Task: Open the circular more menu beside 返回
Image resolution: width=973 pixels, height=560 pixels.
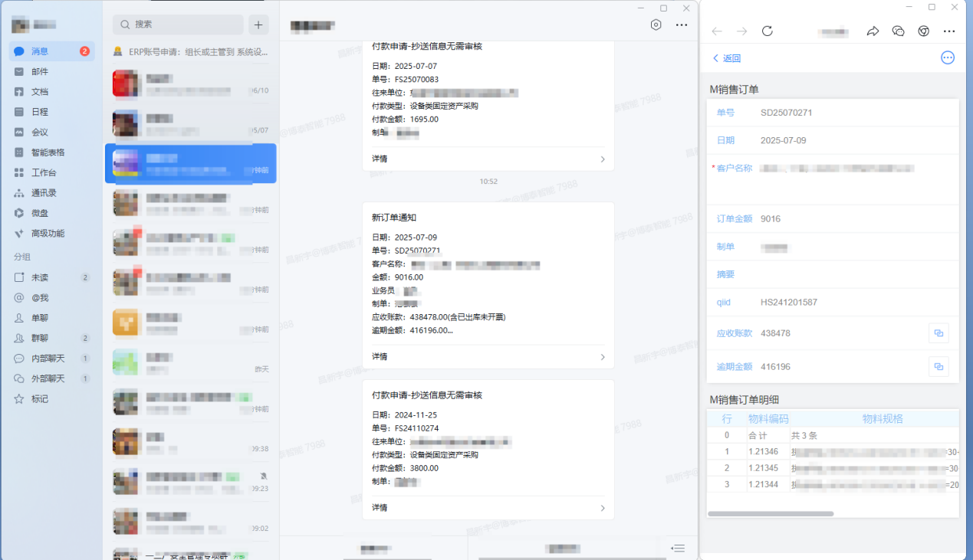Action: pyautogui.click(x=947, y=57)
